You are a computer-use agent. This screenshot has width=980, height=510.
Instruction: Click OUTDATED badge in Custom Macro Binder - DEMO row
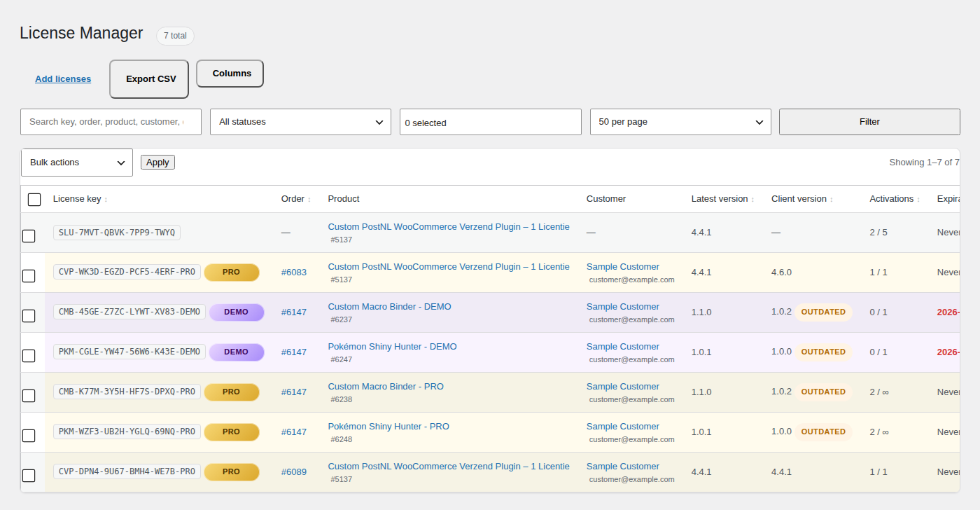click(823, 312)
